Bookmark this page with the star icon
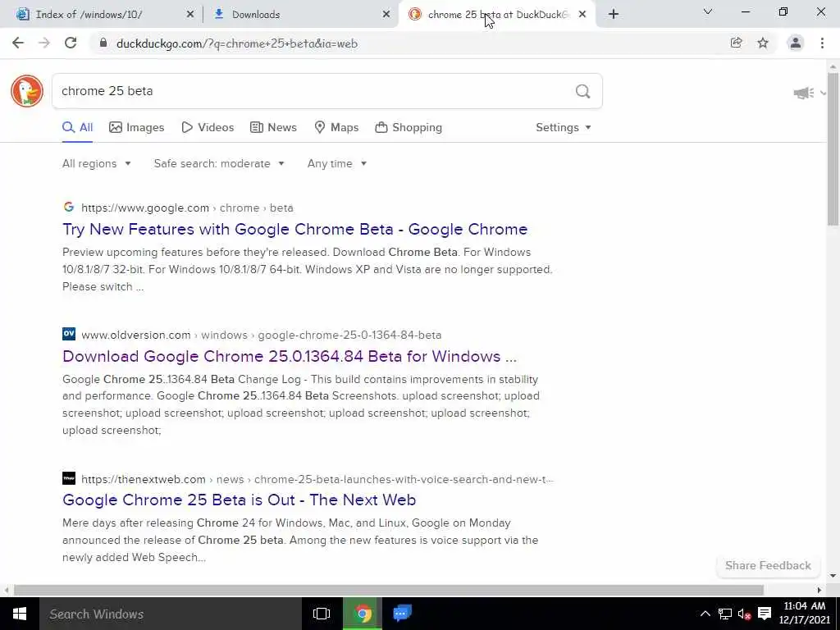This screenshot has width=840, height=630. 763,43
